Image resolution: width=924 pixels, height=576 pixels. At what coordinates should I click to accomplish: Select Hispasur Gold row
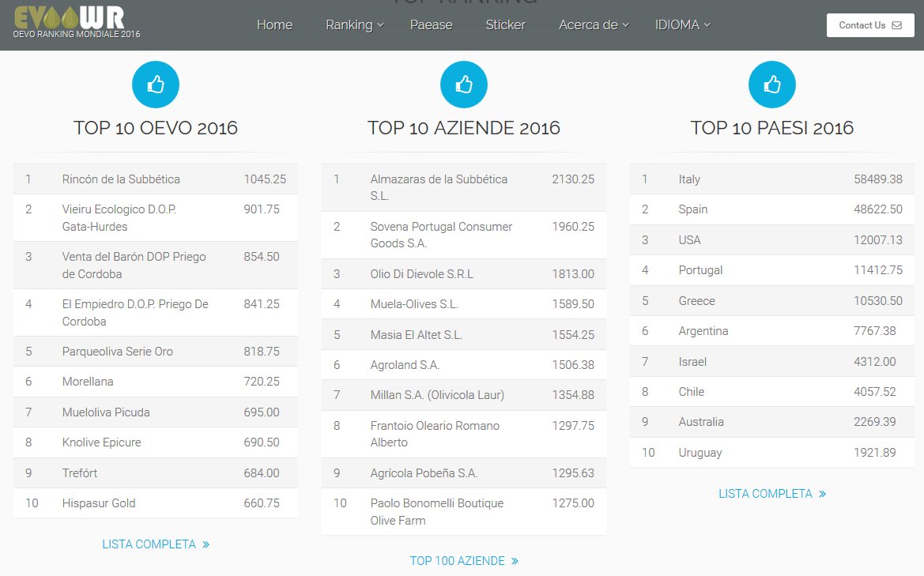click(156, 503)
